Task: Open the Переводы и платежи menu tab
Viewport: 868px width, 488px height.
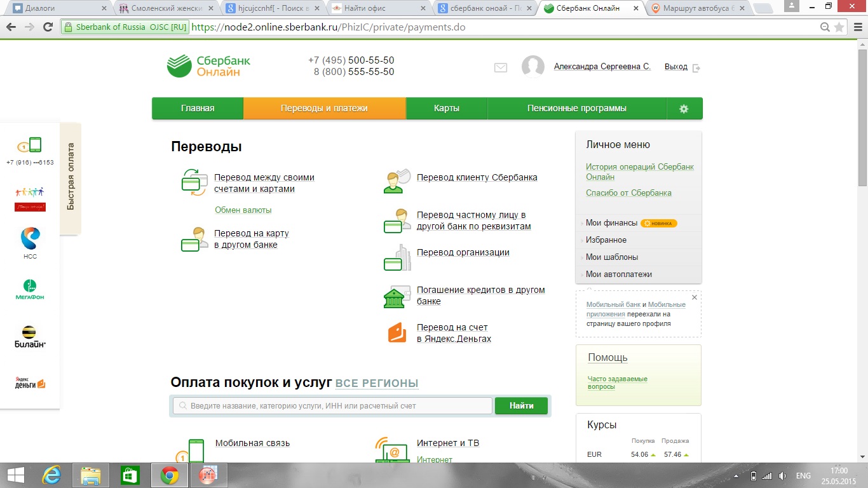Action: pyautogui.click(x=325, y=109)
